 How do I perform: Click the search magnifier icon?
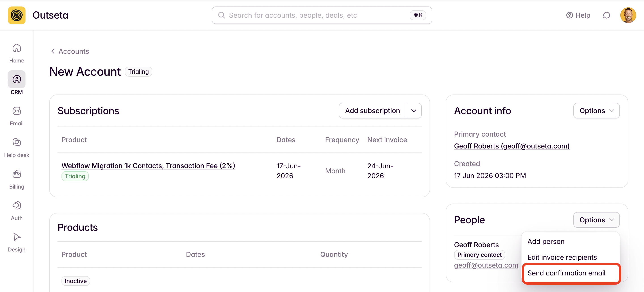222,15
